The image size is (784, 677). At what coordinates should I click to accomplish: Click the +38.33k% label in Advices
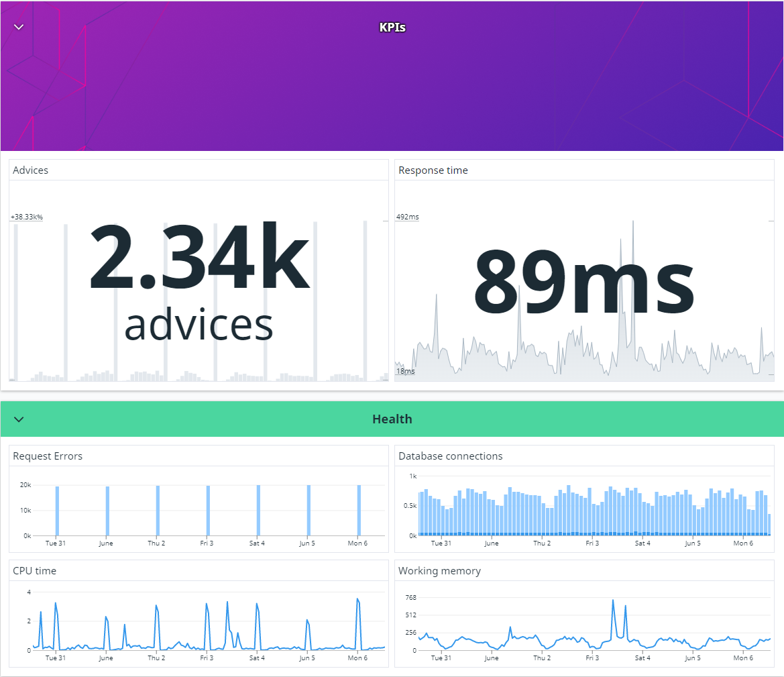pyautogui.click(x=27, y=217)
